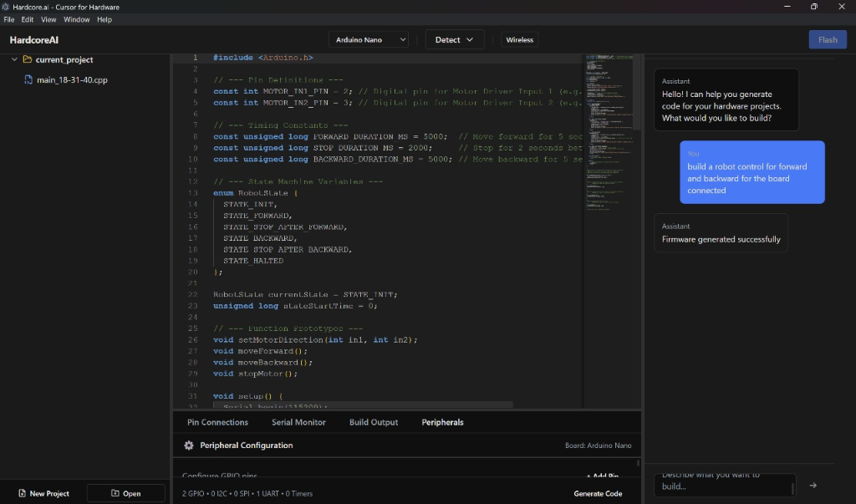Toggle the Wireless mode button
This screenshot has height=504, width=856.
click(519, 39)
